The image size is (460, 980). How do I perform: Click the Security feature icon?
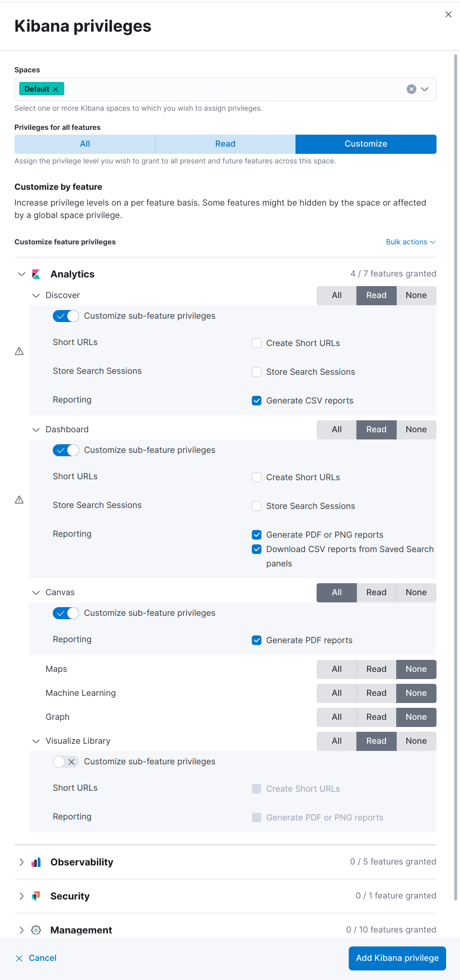coord(35,896)
